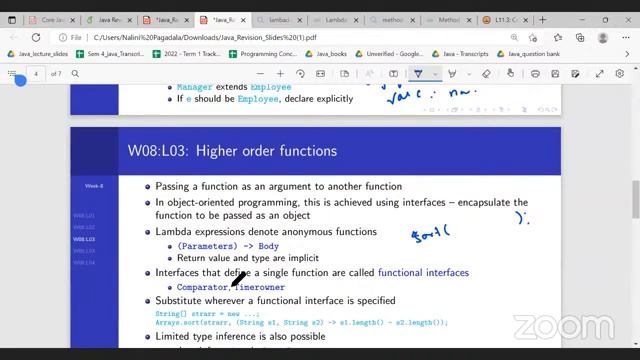Open Programming Conc... bookmark

click(x=263, y=54)
